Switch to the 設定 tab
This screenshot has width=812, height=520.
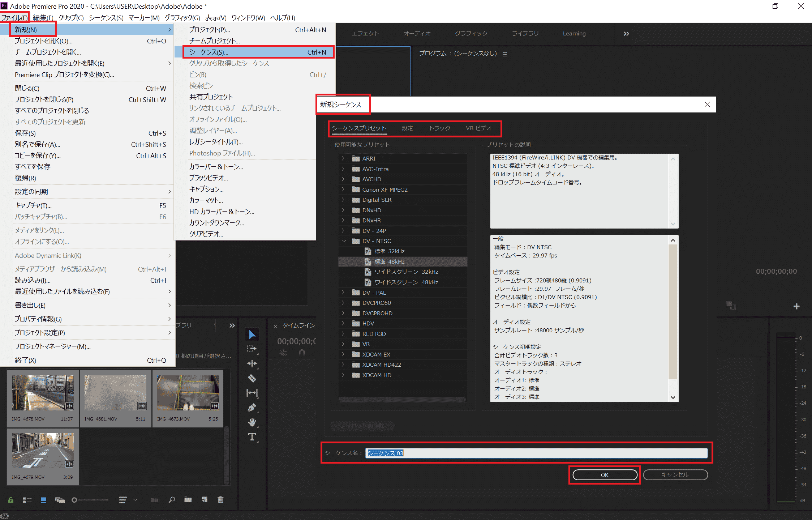tap(407, 128)
